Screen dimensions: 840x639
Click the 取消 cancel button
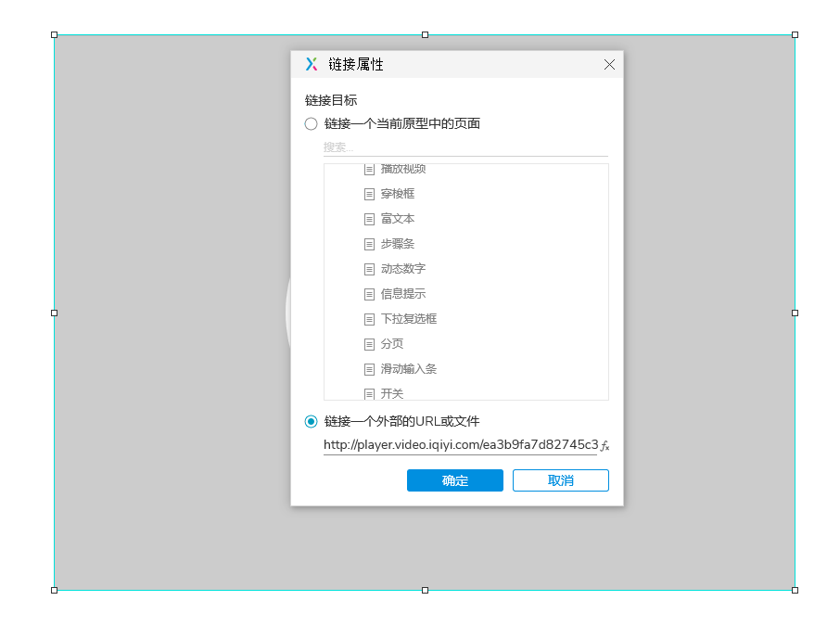[x=560, y=480]
